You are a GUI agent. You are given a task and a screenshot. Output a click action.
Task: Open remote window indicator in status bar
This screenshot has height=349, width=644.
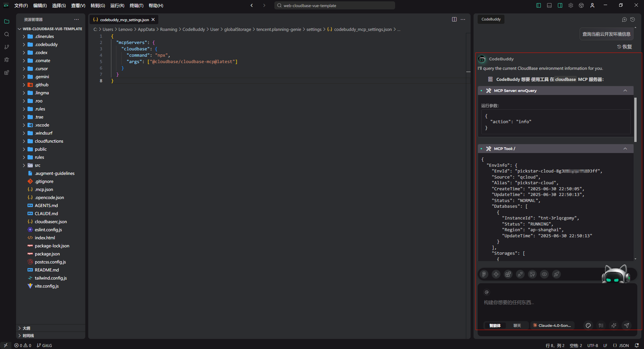coord(6,345)
